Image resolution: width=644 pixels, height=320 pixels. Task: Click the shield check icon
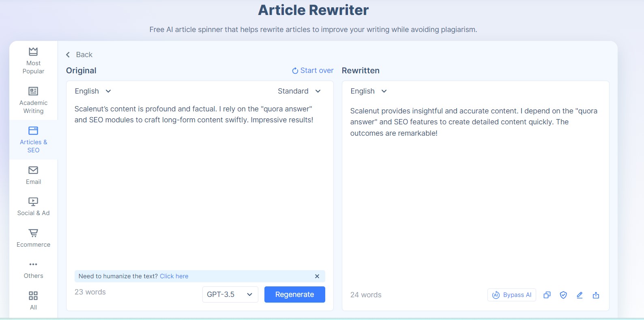click(x=563, y=295)
